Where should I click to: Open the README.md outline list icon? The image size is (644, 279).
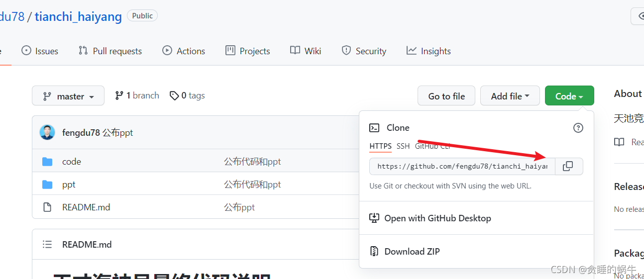point(47,244)
